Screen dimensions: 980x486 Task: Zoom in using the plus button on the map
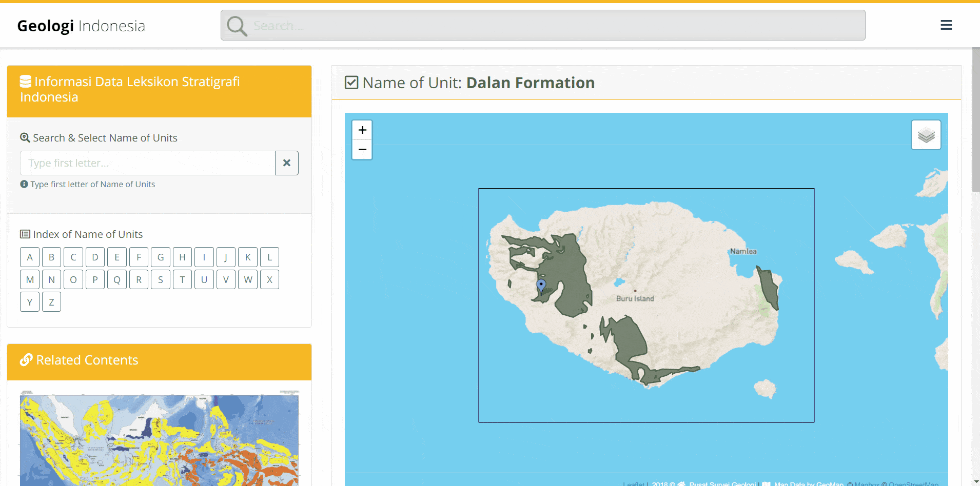point(362,130)
